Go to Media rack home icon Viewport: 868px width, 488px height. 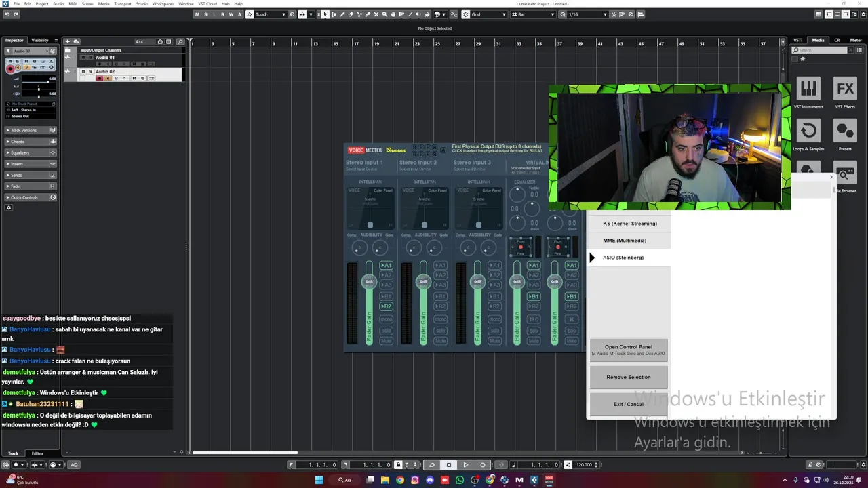(803, 59)
